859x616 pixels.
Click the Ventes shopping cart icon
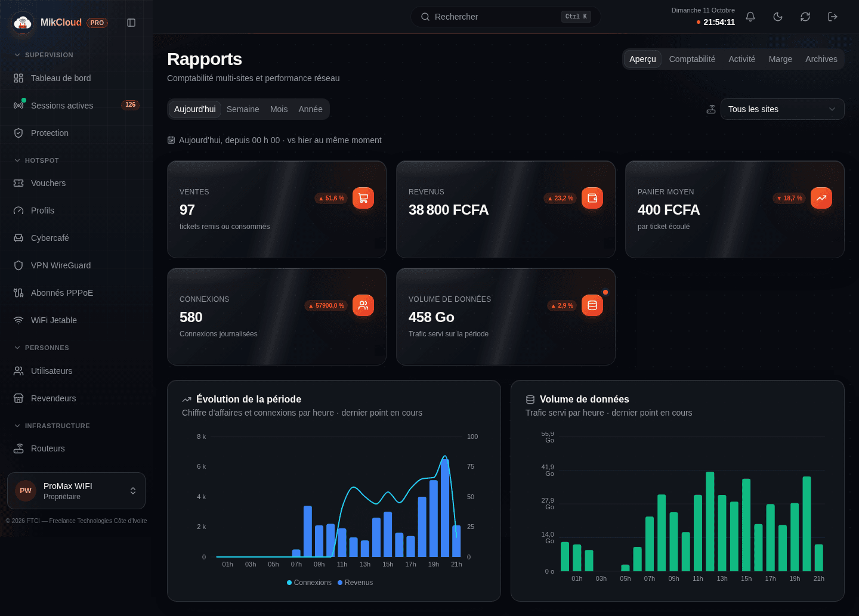[x=363, y=198]
